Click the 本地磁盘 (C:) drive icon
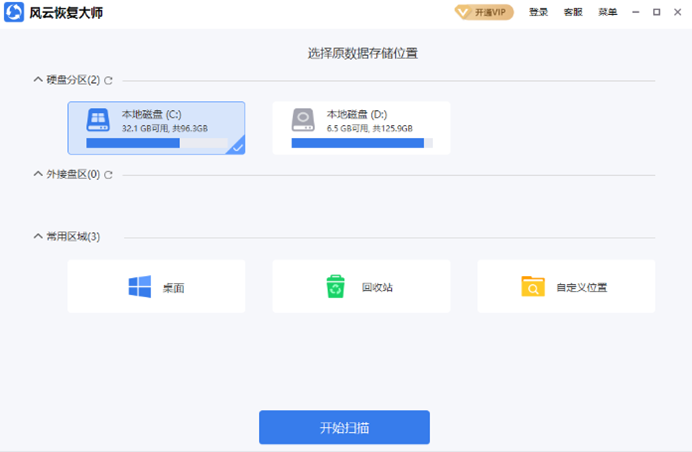 pos(98,120)
